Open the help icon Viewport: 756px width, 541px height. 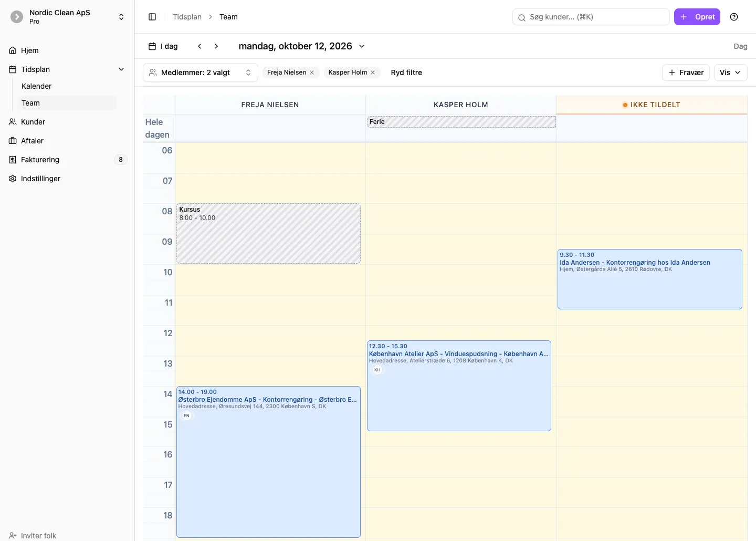tap(734, 17)
